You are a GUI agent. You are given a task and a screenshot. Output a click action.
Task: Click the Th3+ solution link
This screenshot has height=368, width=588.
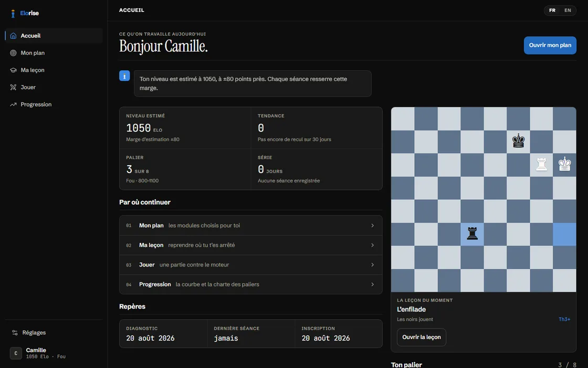coord(564,319)
